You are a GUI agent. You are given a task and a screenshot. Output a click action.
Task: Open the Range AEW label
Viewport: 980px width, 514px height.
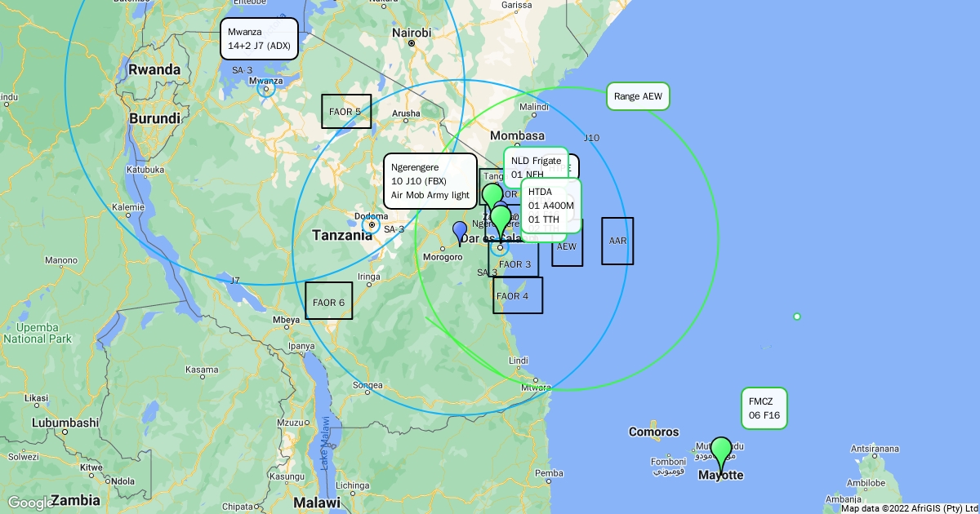click(638, 96)
